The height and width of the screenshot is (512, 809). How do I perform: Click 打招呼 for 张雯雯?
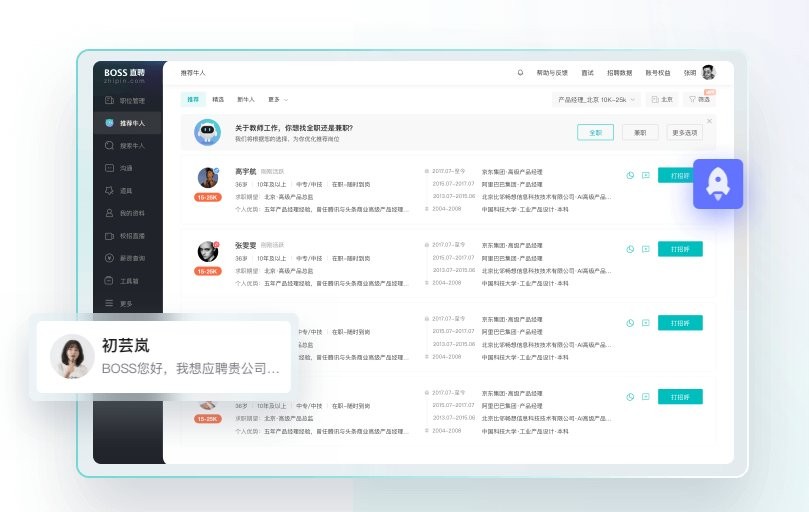click(680, 249)
